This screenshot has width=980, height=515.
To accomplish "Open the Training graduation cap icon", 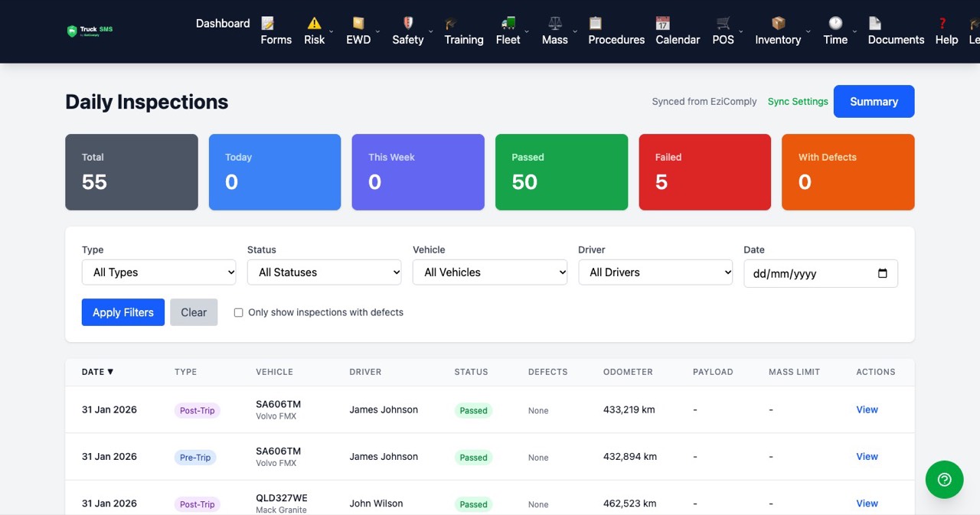I will (451, 23).
